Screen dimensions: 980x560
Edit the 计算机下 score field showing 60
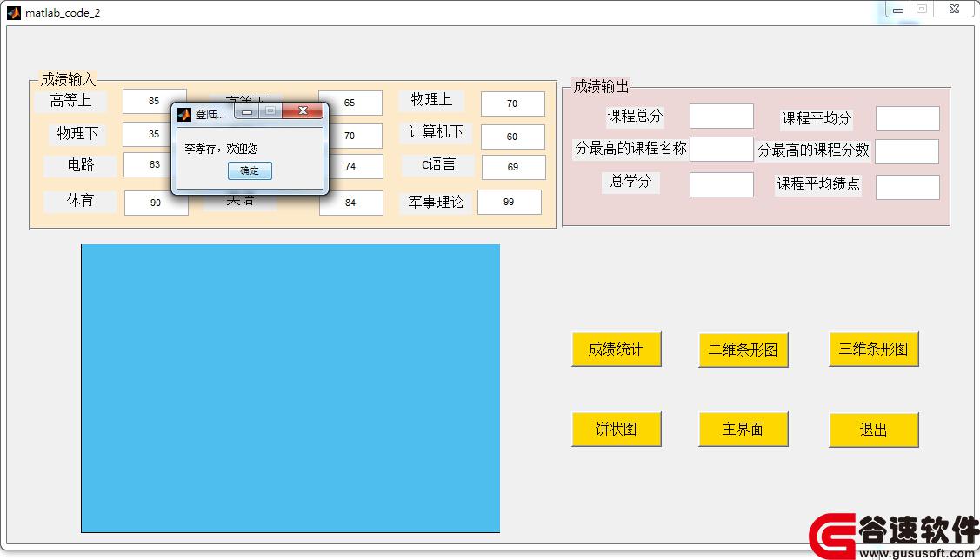[x=512, y=137]
